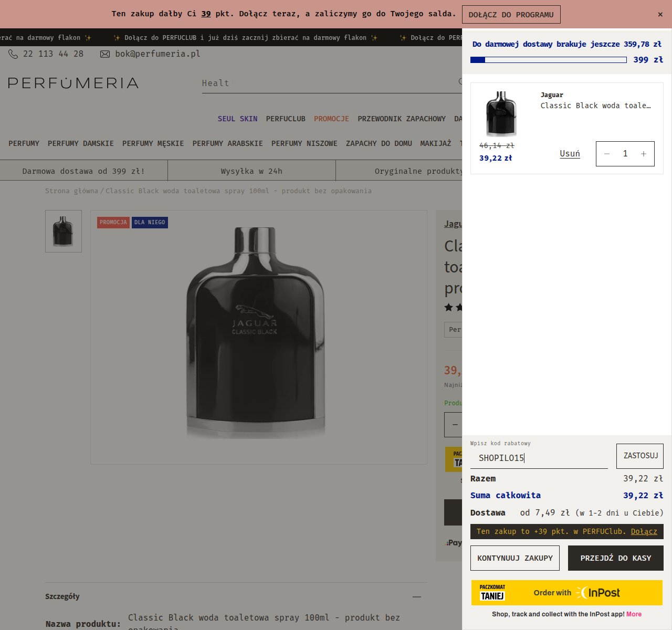The width and height of the screenshot is (672, 630).
Task: Increase Jaguar quantity with plus icon in cart
Action: click(x=644, y=154)
